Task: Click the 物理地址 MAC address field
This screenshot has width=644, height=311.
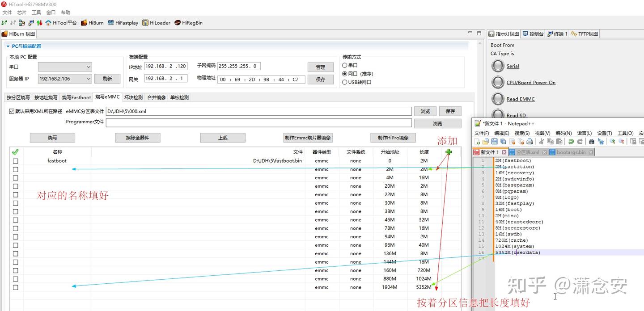Action: click(x=262, y=80)
